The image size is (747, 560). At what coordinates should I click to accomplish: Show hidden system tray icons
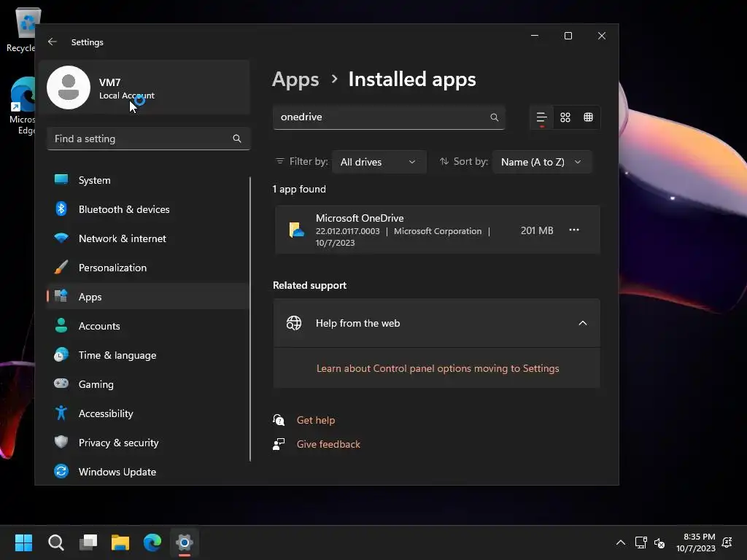pyautogui.click(x=621, y=542)
